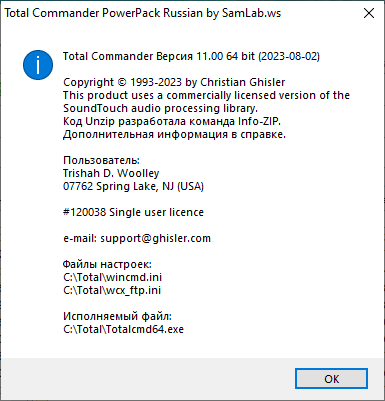Image resolution: width=385 pixels, height=401 pixels.
Task: Click the C:\Total\wincmd.ini path
Action: pyautogui.click(x=112, y=277)
